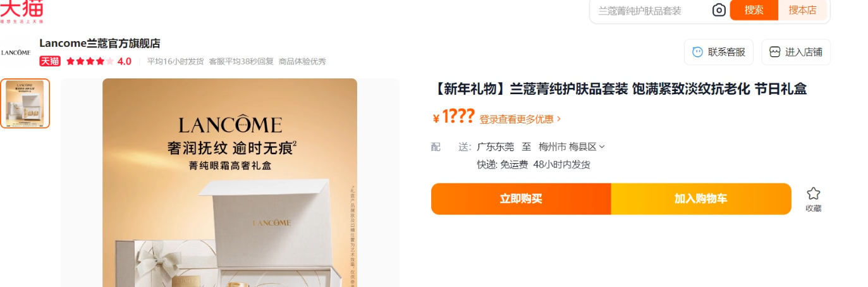Open the Lancome兰蔻官方旗舰店 store name link
This screenshot has height=287, width=868.
(100, 44)
